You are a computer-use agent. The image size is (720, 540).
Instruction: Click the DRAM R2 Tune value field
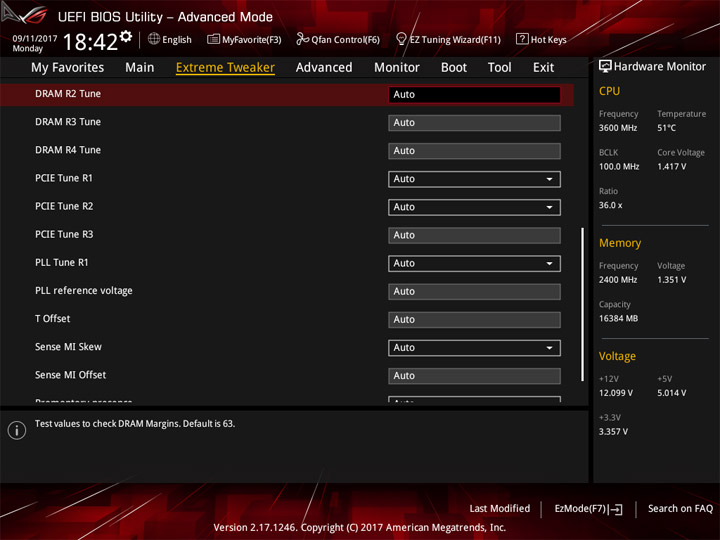(474, 95)
